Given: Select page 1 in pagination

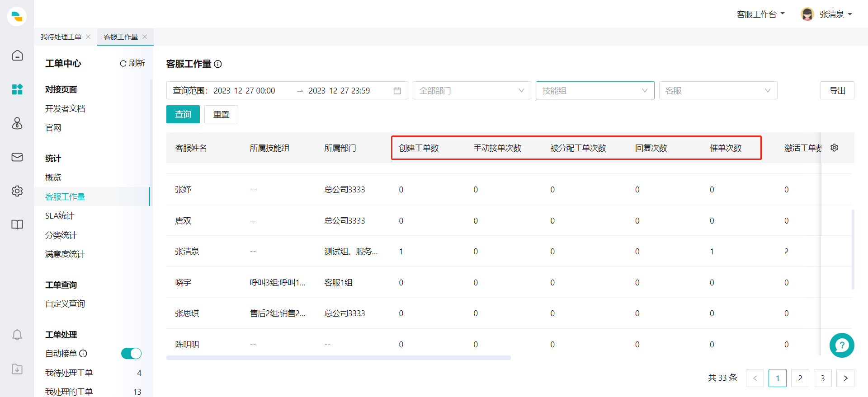Looking at the screenshot, I should pos(778,378).
